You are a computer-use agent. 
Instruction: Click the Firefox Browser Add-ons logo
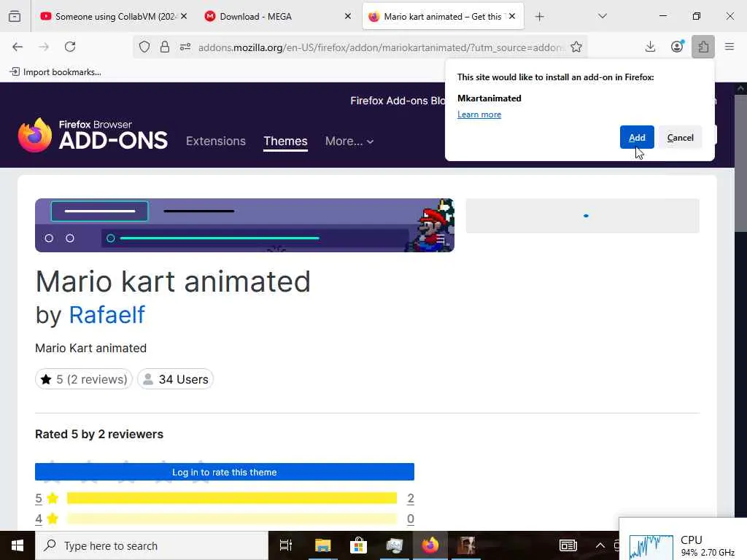(93, 135)
